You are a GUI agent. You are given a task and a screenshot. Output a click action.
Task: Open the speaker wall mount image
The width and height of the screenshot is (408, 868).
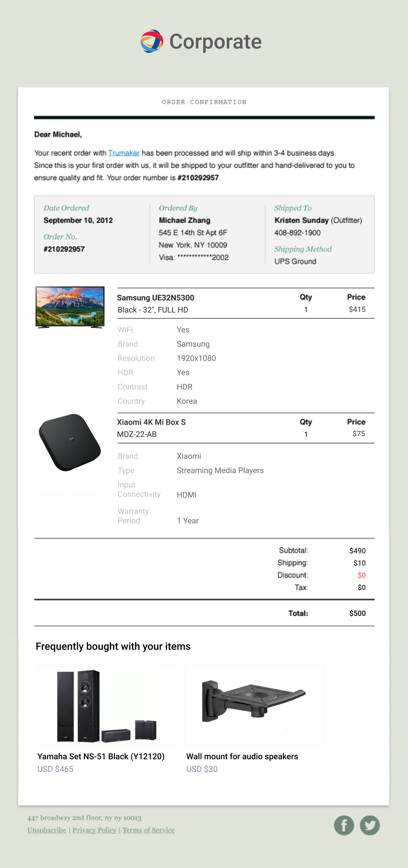coord(254,706)
